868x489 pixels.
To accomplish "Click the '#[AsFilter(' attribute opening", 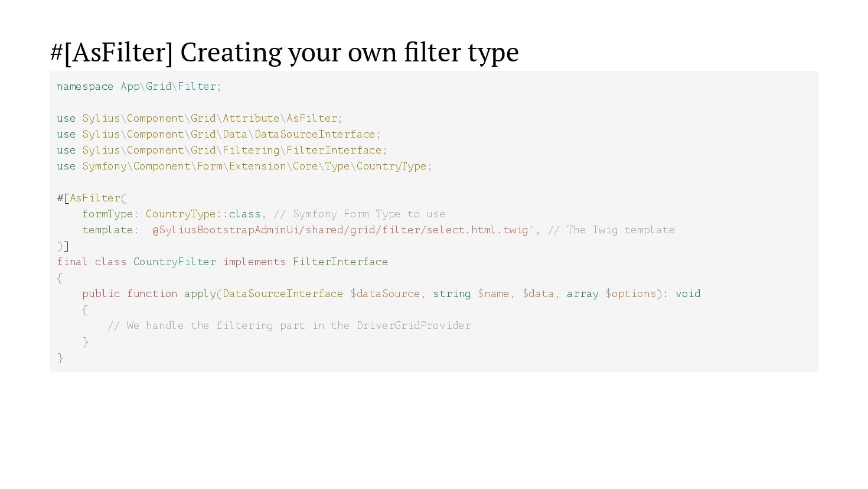I will [x=92, y=198].
